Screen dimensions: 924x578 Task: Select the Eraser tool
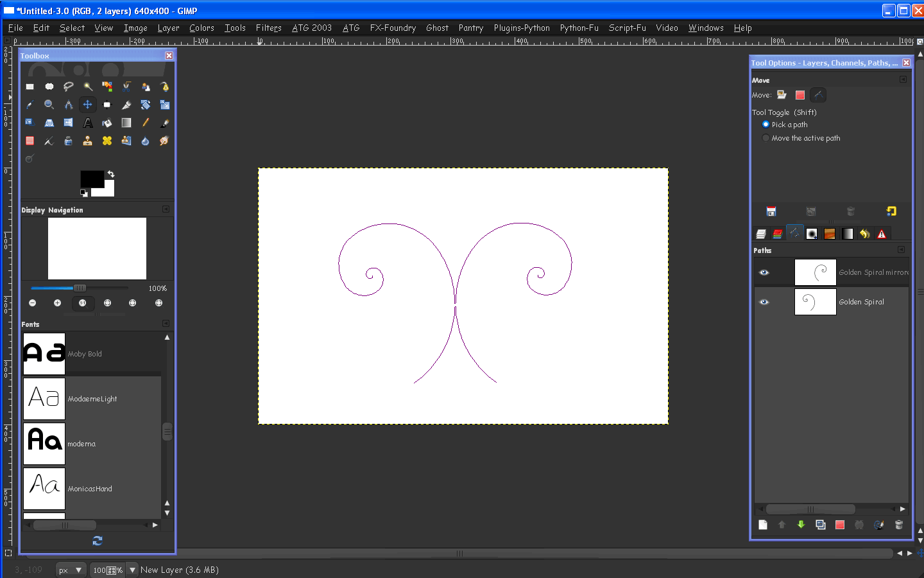(x=30, y=140)
